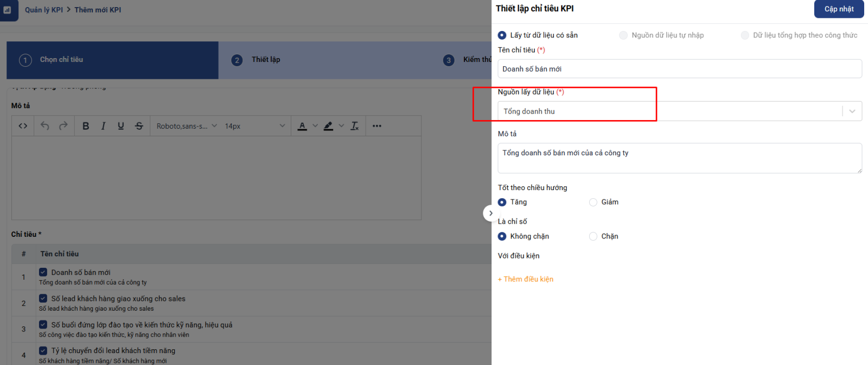Select the Giảm radio button
Image resolution: width=868 pixels, height=365 pixels.
pos(593,202)
